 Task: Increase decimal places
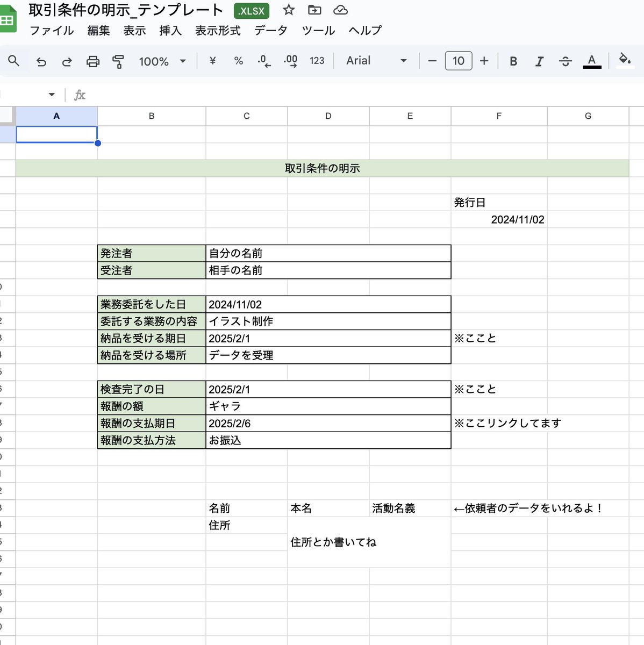pyautogui.click(x=290, y=61)
